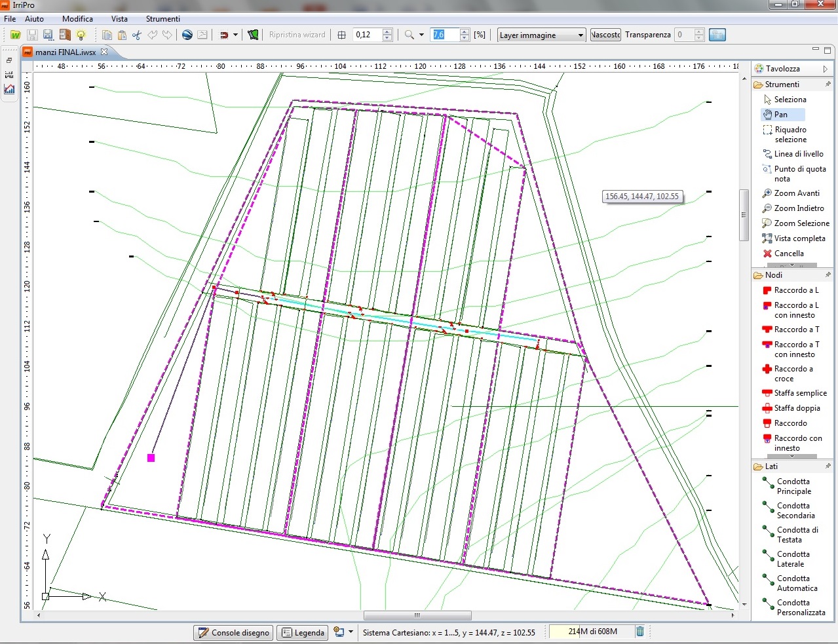
Task: Click the zoom percentage input field
Action: (x=444, y=35)
